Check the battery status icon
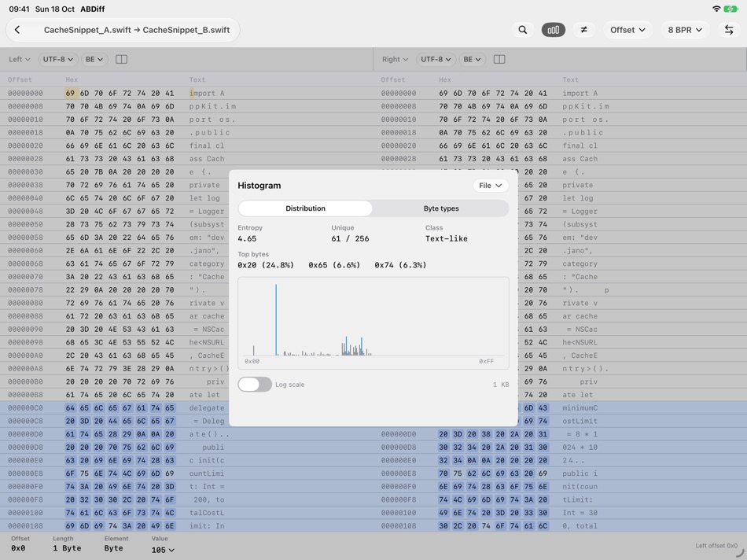Viewport: 747px width, 560px height. click(x=730, y=9)
